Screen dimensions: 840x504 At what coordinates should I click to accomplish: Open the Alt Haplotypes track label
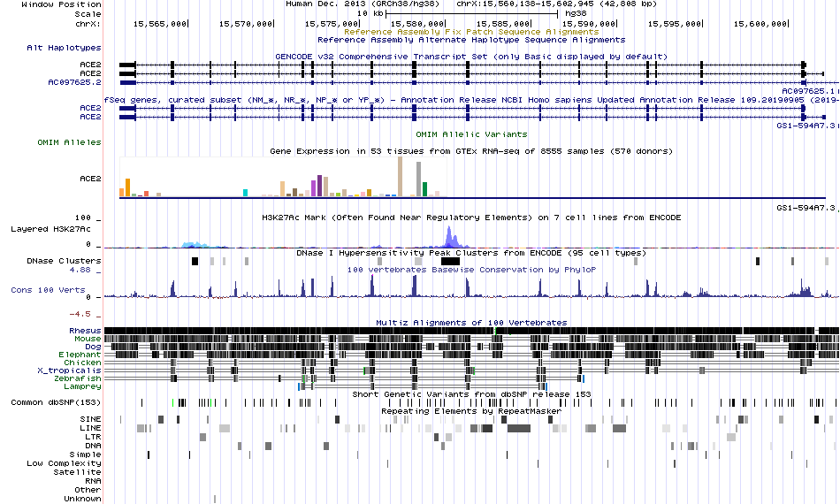(64, 48)
